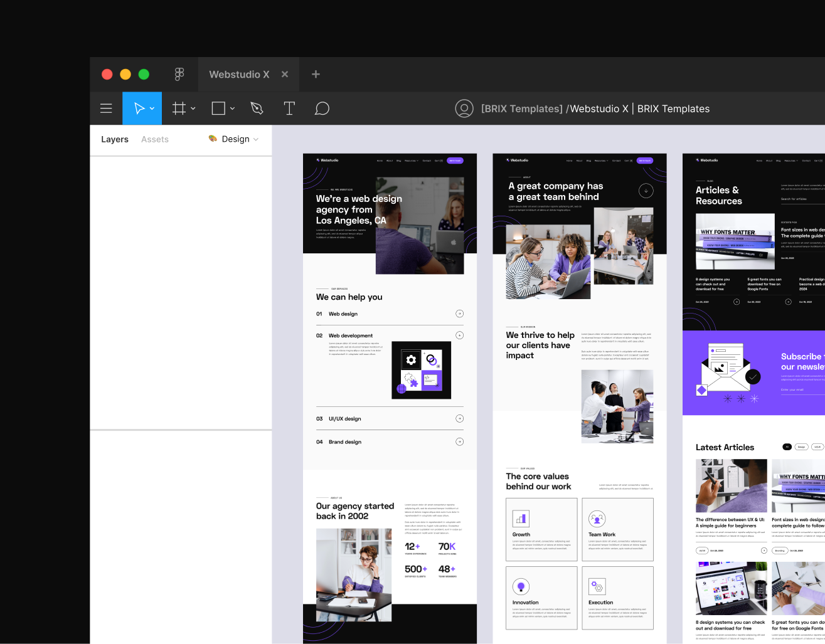Expand the Frame tool options chevron

tap(193, 108)
